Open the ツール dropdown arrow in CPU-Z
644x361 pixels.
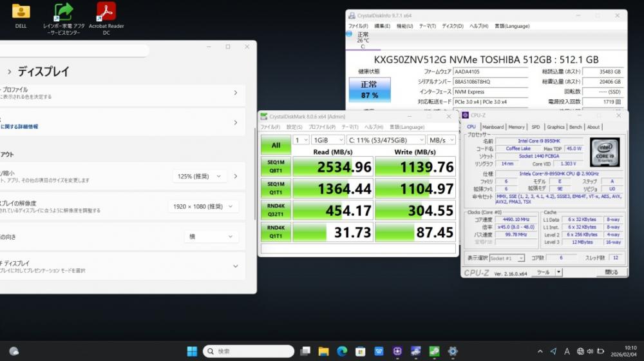click(558, 272)
